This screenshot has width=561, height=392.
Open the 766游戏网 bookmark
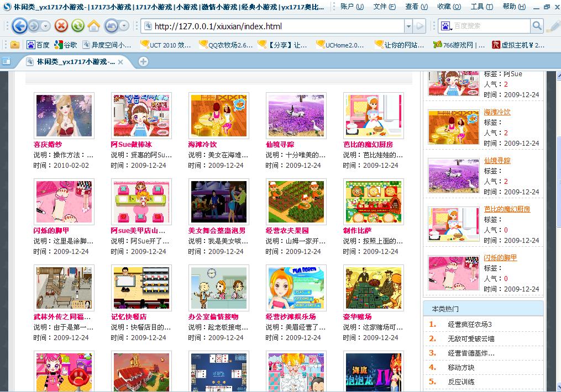(459, 45)
